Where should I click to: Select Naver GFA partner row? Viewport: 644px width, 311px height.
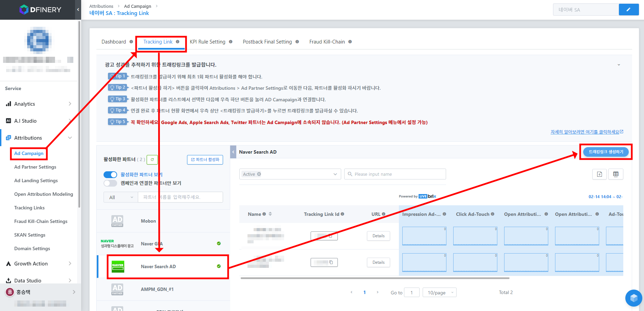pos(163,244)
